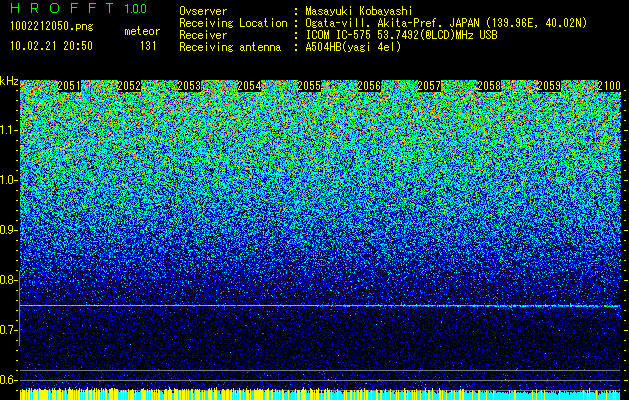Screen dimensions: 629x400
Task: Click time marker 2057
Action: tap(429, 86)
